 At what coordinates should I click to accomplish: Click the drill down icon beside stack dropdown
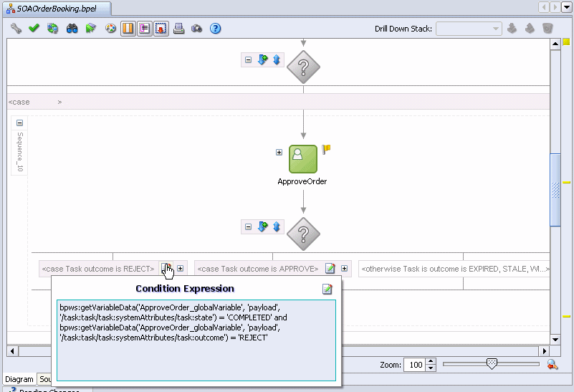(512, 28)
